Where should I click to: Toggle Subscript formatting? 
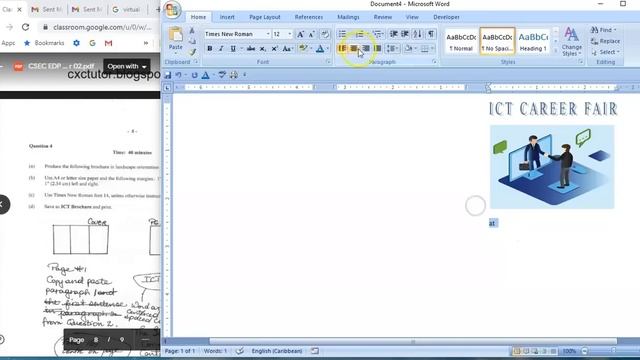click(x=263, y=49)
